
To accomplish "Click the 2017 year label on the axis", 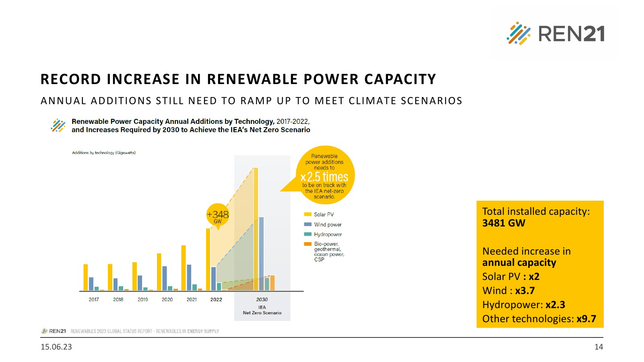I will click(94, 300).
